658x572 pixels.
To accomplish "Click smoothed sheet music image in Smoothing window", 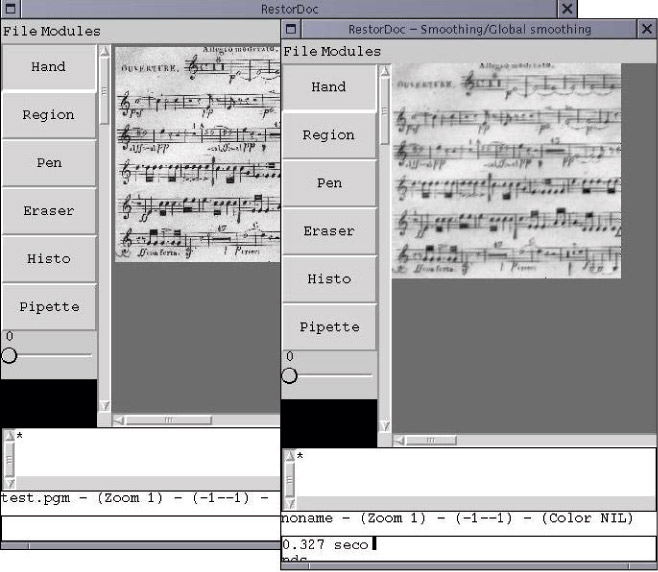I will click(x=507, y=170).
